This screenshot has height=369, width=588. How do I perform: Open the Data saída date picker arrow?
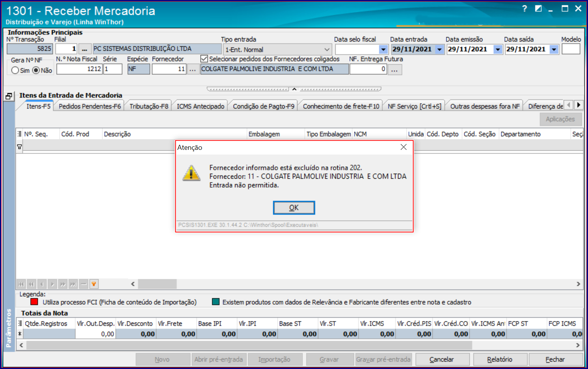554,49
